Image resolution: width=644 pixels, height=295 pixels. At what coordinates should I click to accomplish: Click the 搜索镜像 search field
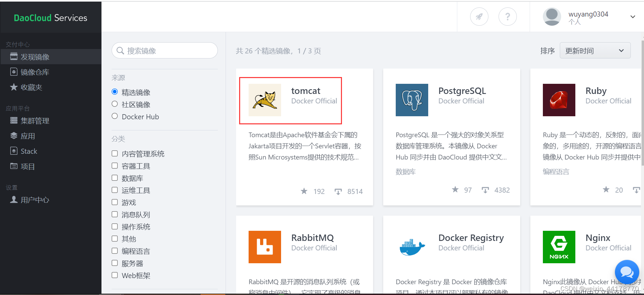165,50
